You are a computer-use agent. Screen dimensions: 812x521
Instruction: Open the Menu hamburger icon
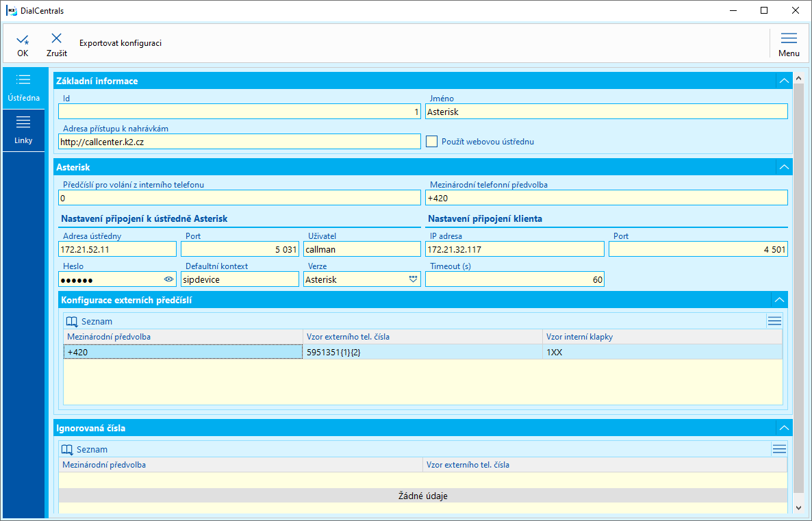789,38
